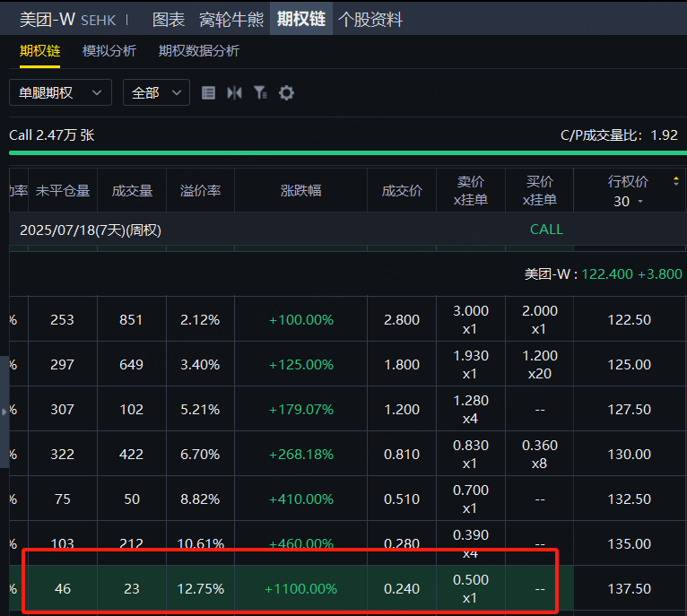
Task: Click the list view icon in toolbar
Action: coord(209,92)
